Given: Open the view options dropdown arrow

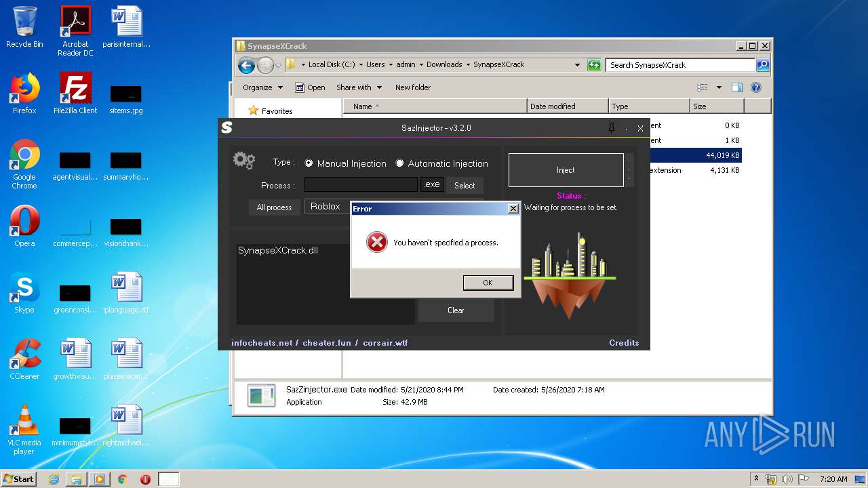Looking at the screenshot, I should click(719, 87).
